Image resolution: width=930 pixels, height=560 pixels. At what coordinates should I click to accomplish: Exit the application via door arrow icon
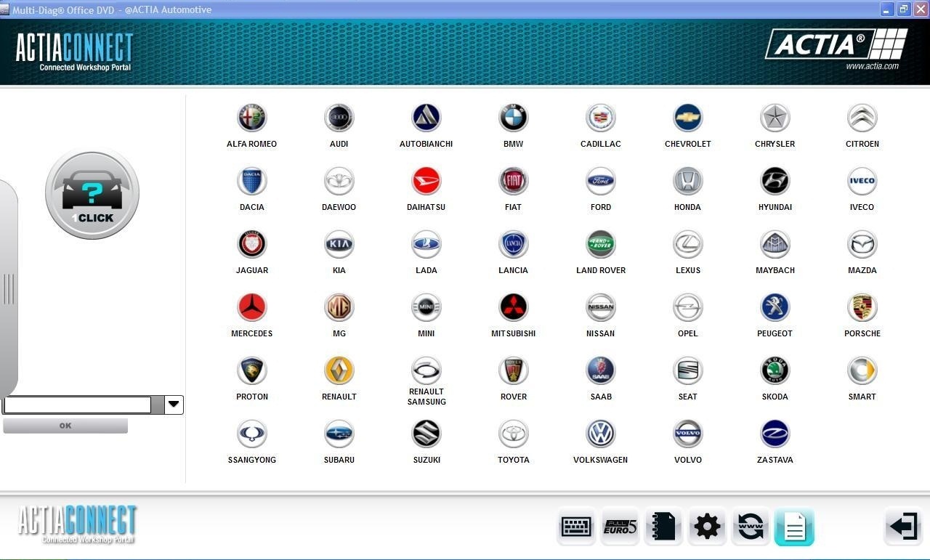click(904, 526)
